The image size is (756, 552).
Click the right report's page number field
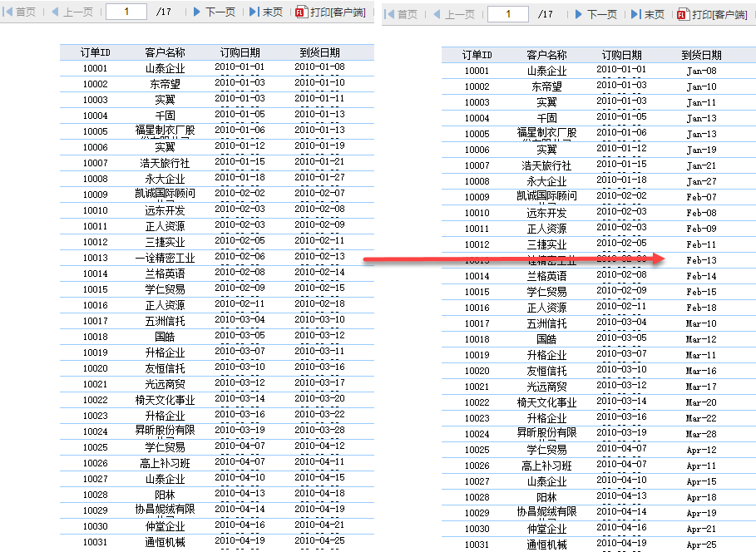click(508, 14)
